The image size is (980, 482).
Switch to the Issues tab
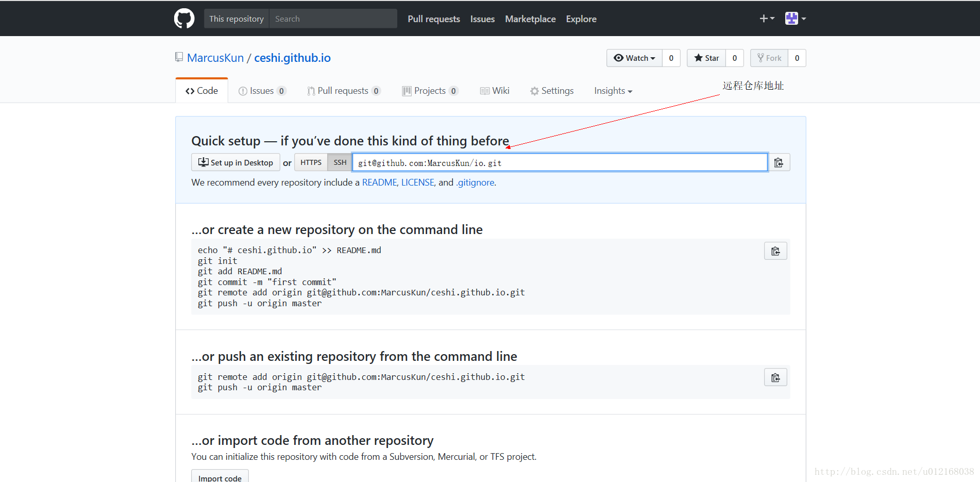tap(262, 91)
